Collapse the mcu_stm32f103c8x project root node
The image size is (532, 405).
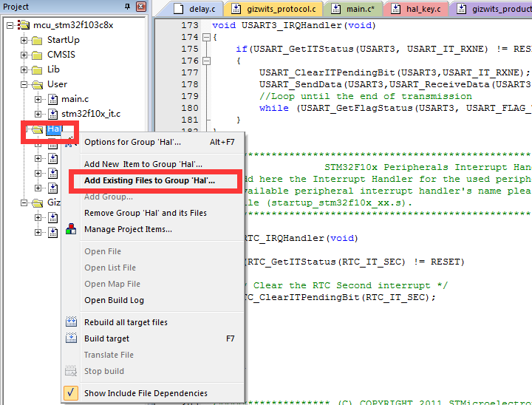point(10,25)
